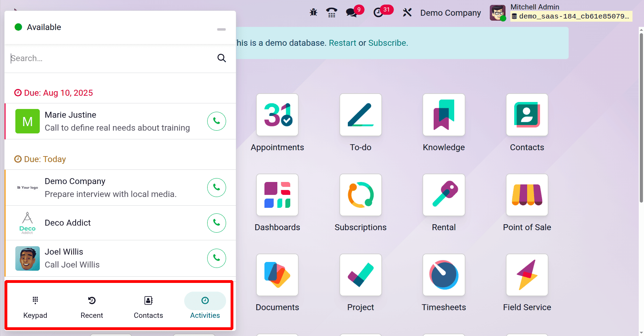
Task: Launch the To-do app
Action: pyautogui.click(x=360, y=115)
